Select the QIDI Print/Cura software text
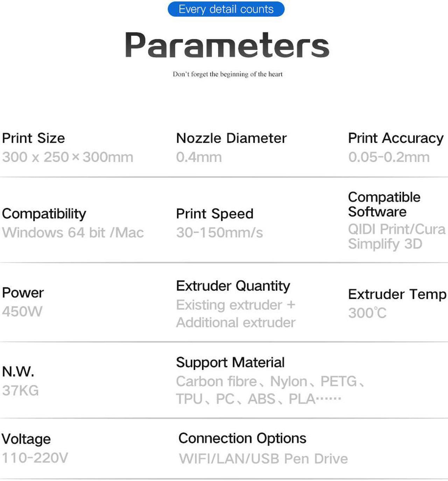 pos(397,229)
